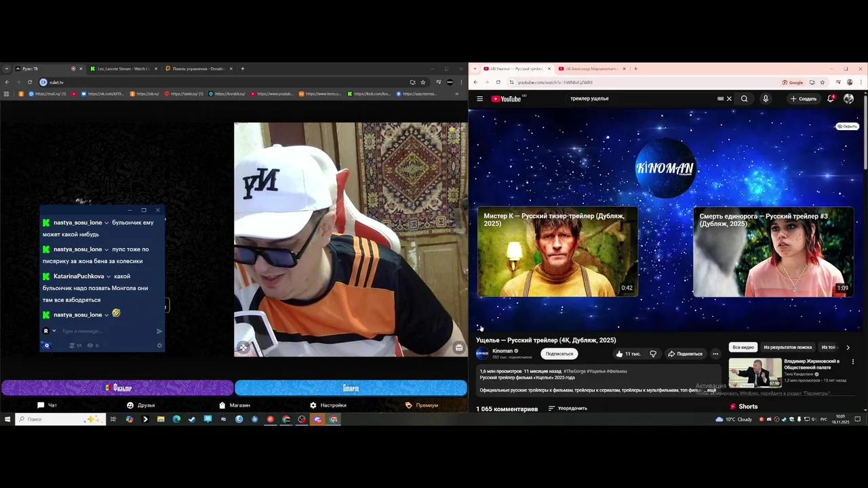Screen dimensions: 868x488
Task: Open Task View on taskbar
Action: pyautogui.click(x=113, y=420)
